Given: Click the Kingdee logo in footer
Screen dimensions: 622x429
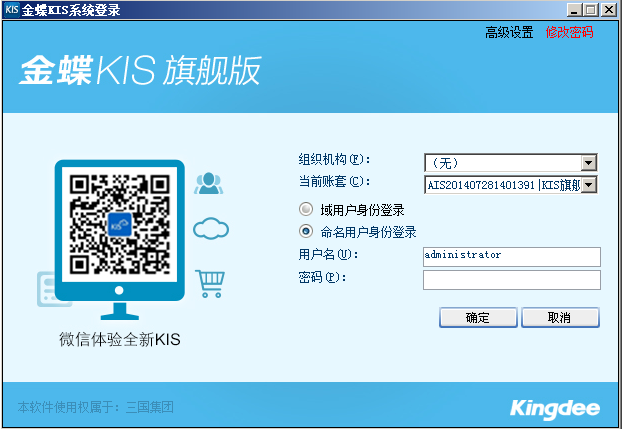Looking at the screenshot, I should point(555,409).
